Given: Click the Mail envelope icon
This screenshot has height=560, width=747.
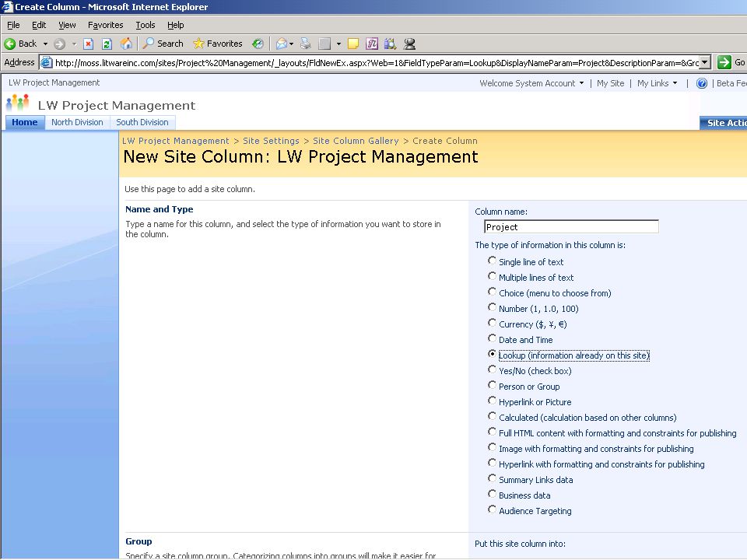Looking at the screenshot, I should pos(281,44).
